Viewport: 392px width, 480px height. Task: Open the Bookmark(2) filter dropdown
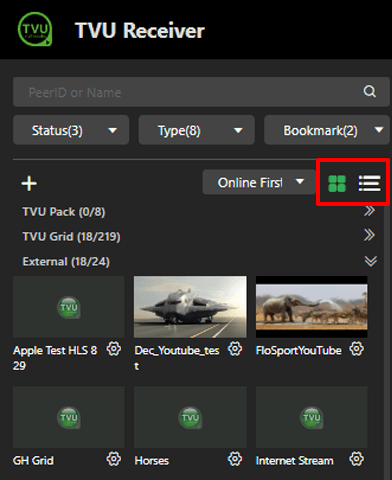tap(327, 130)
